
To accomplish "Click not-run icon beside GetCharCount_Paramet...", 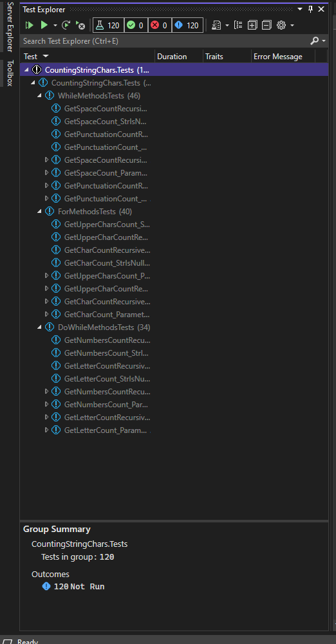I will 56,314.
